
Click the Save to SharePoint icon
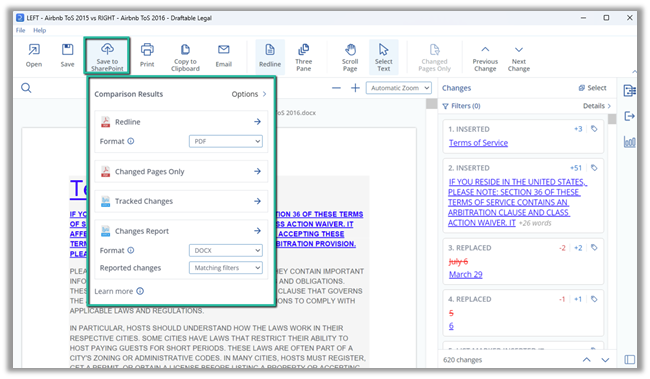tap(107, 49)
